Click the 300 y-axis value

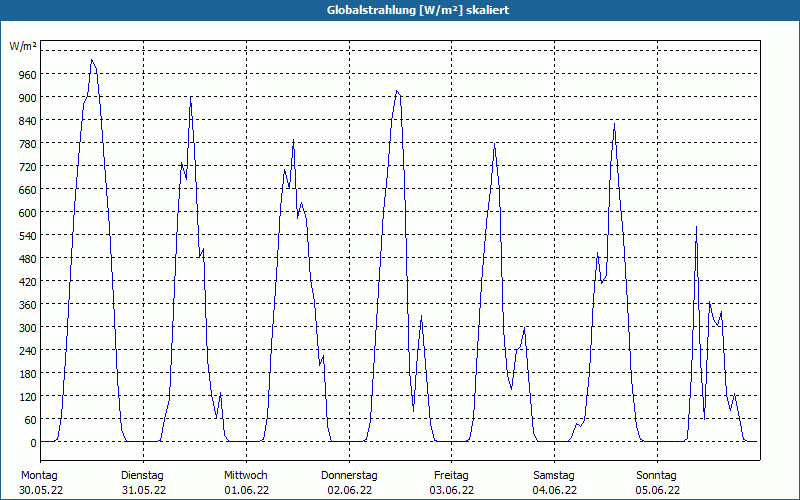[28, 328]
